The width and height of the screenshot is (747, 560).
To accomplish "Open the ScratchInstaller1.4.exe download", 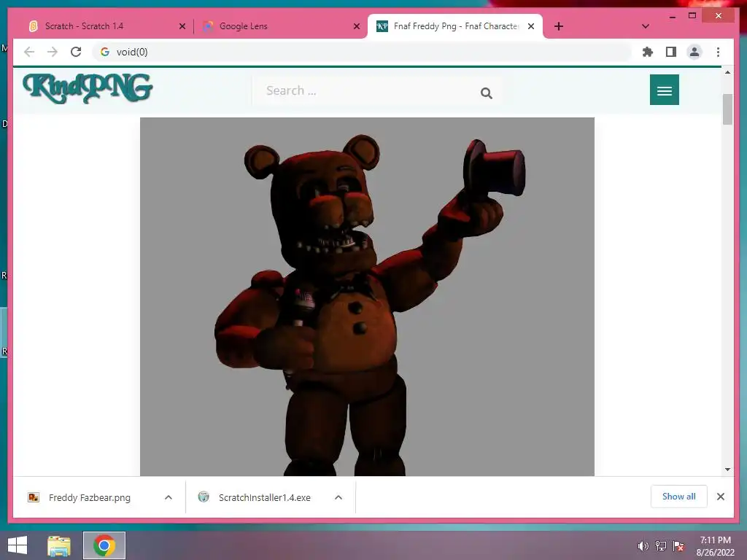I will point(264,497).
